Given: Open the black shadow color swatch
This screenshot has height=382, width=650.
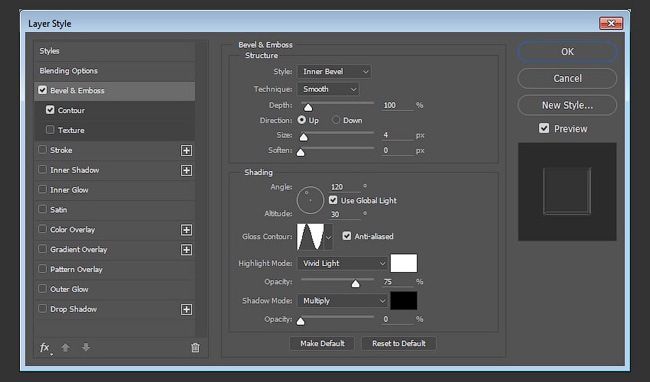Looking at the screenshot, I should coord(404,300).
